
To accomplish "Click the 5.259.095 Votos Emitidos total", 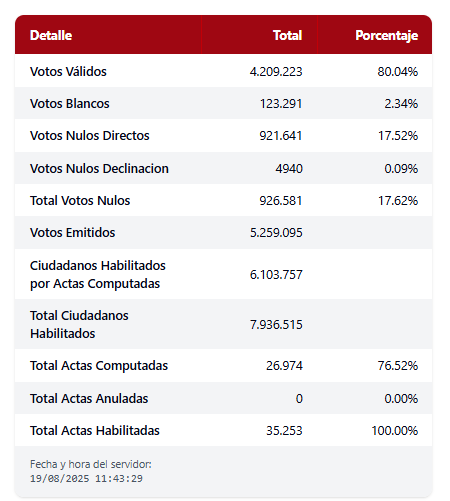I will [276, 233].
